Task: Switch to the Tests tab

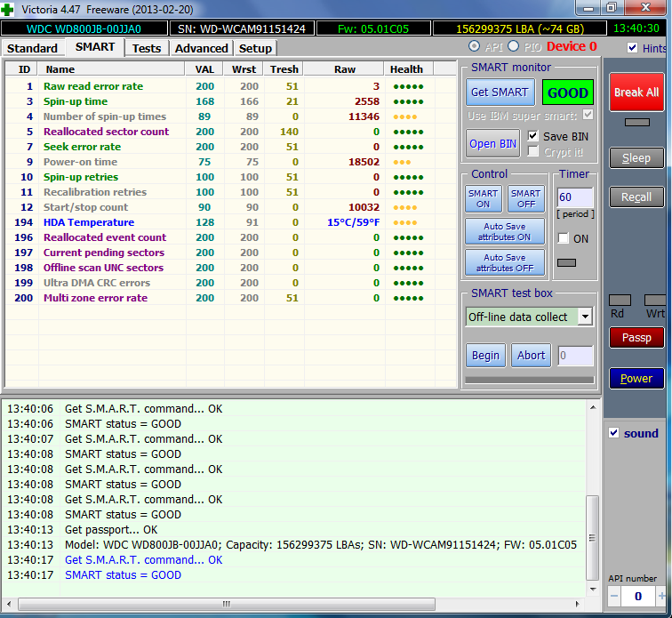Action: pyautogui.click(x=147, y=48)
